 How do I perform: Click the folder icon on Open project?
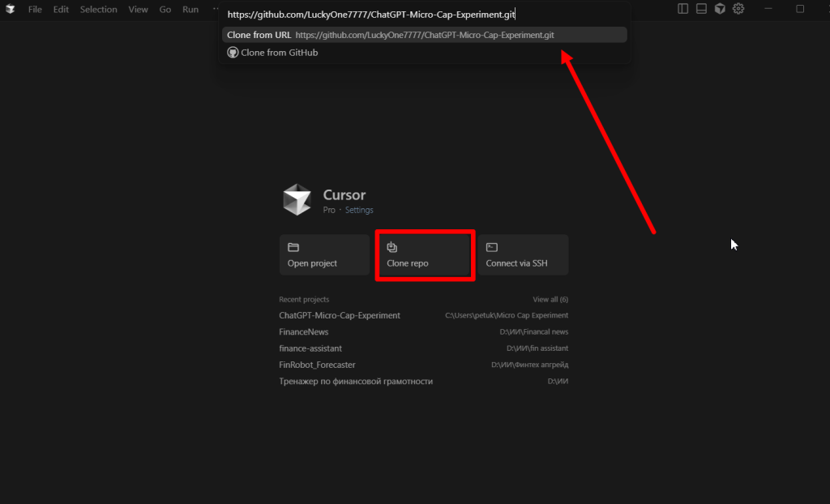coord(293,247)
